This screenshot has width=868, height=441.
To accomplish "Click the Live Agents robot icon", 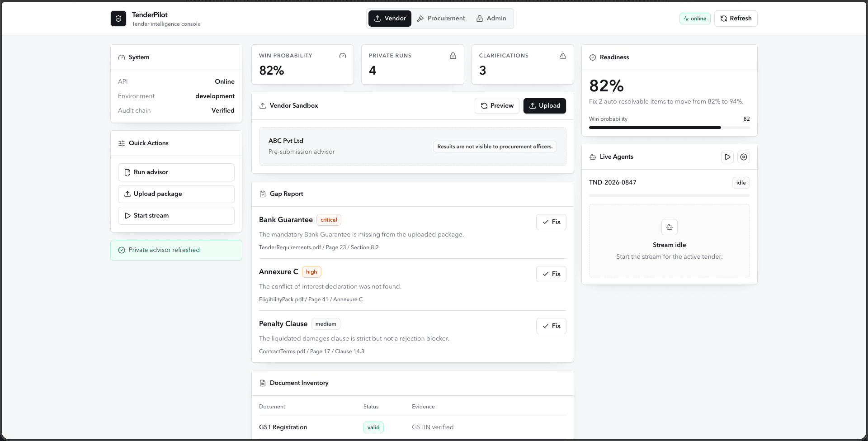I will coord(593,157).
